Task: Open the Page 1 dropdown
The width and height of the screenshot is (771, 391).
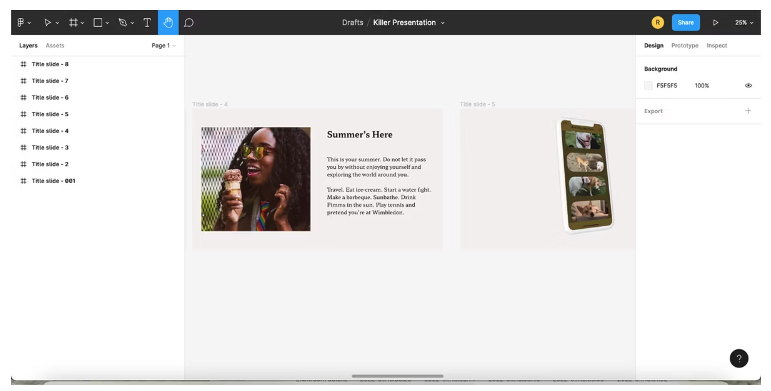Action: click(x=163, y=46)
